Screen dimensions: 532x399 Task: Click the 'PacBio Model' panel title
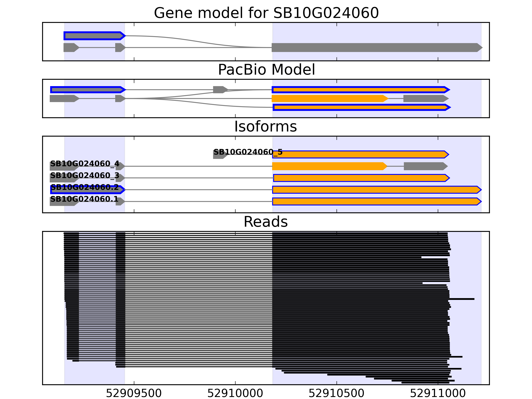(x=266, y=70)
